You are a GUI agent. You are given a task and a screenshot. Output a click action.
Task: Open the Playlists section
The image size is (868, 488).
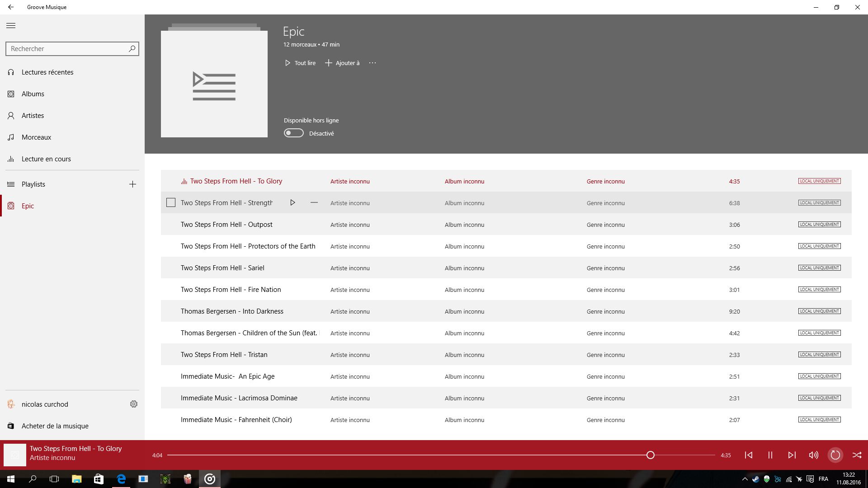[x=33, y=184]
